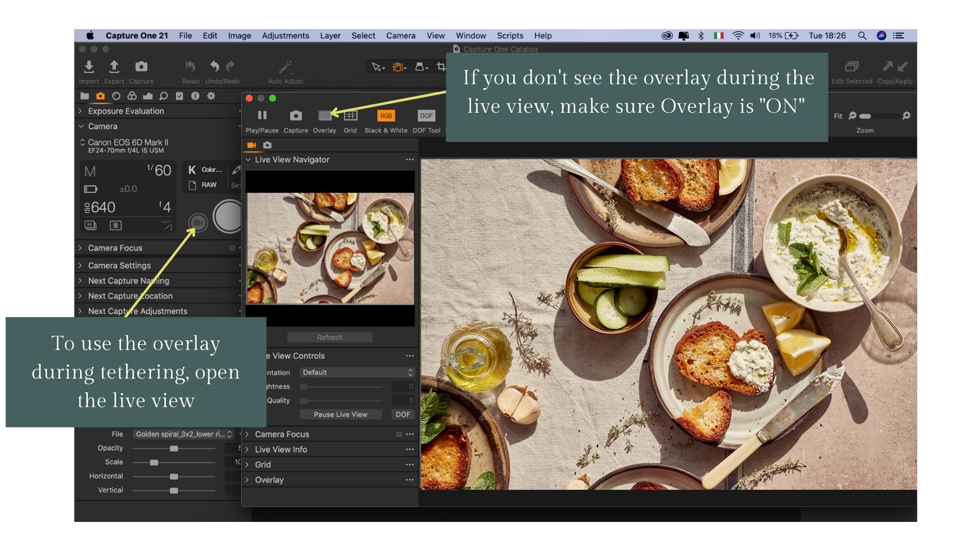Screen dimensions: 980x551
Task: Expand the Camera Settings panel
Action: tap(80, 266)
